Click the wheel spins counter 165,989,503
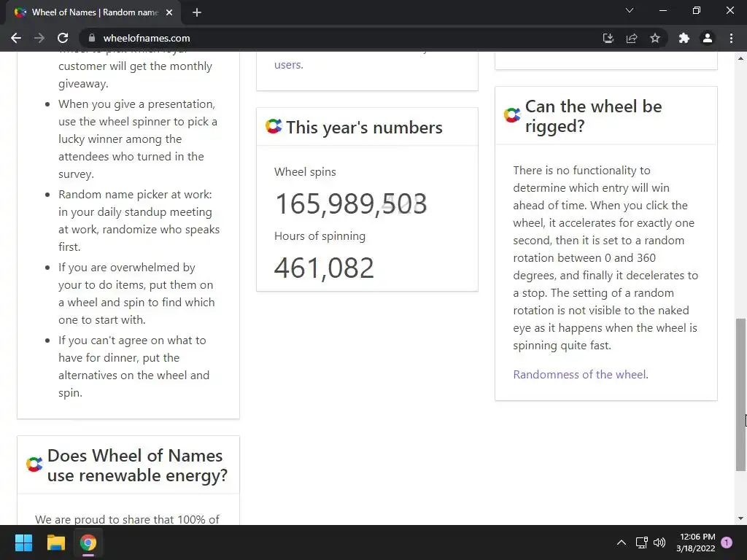 [351, 204]
